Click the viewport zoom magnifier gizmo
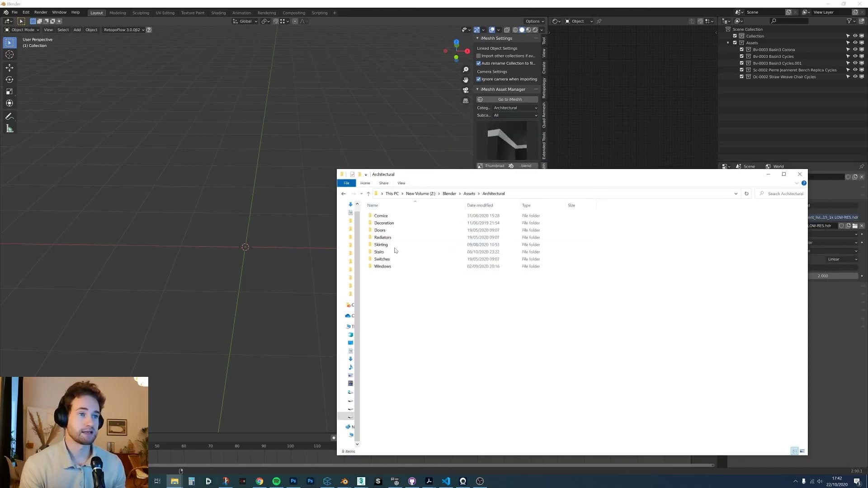The width and height of the screenshot is (868, 488). coord(466,70)
